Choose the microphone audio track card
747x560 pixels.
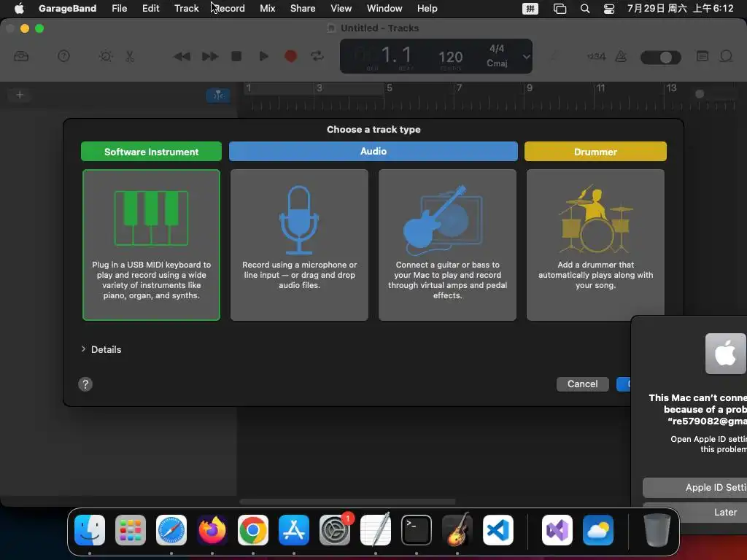pos(299,245)
